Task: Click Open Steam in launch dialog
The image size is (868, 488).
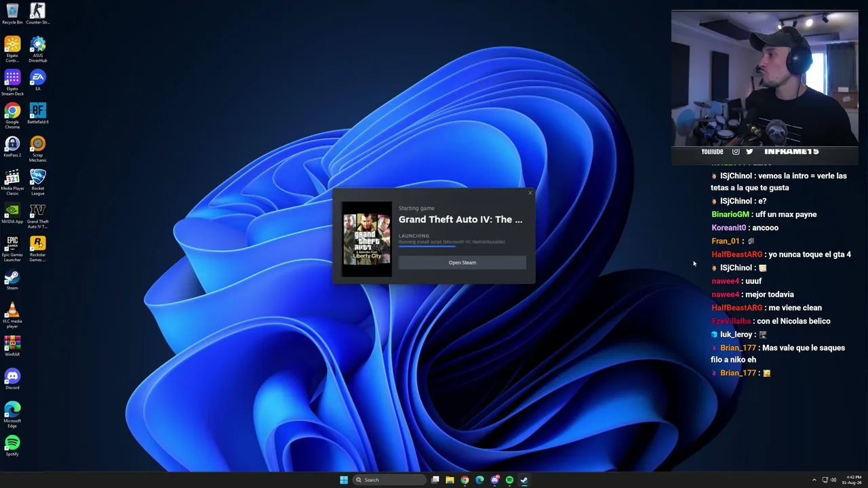Action: [462, 262]
